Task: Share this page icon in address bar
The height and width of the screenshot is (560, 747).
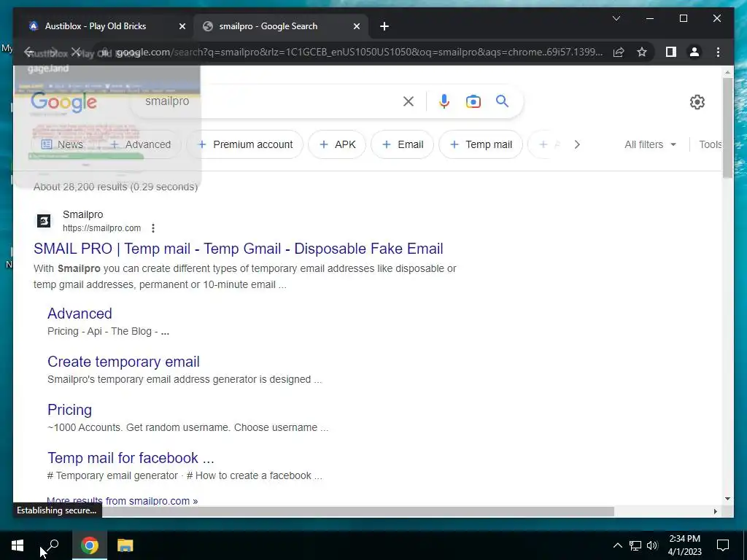Action: point(619,52)
